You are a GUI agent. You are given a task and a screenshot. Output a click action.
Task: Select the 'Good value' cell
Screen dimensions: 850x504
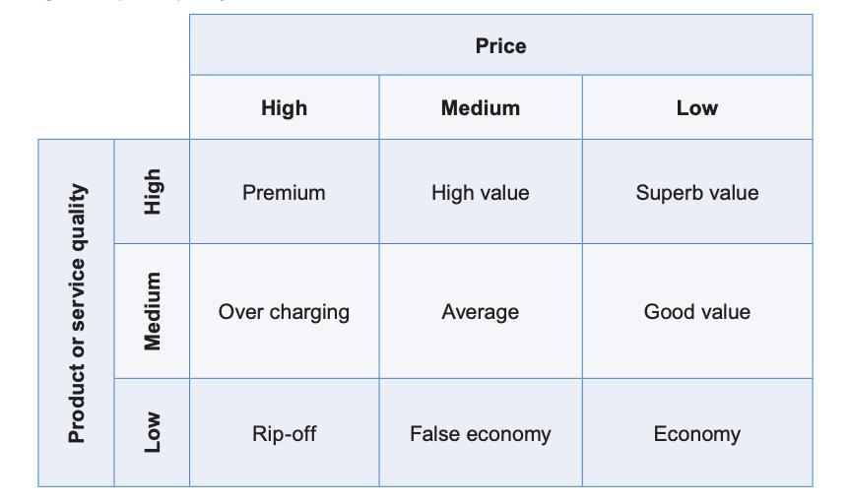(696, 312)
